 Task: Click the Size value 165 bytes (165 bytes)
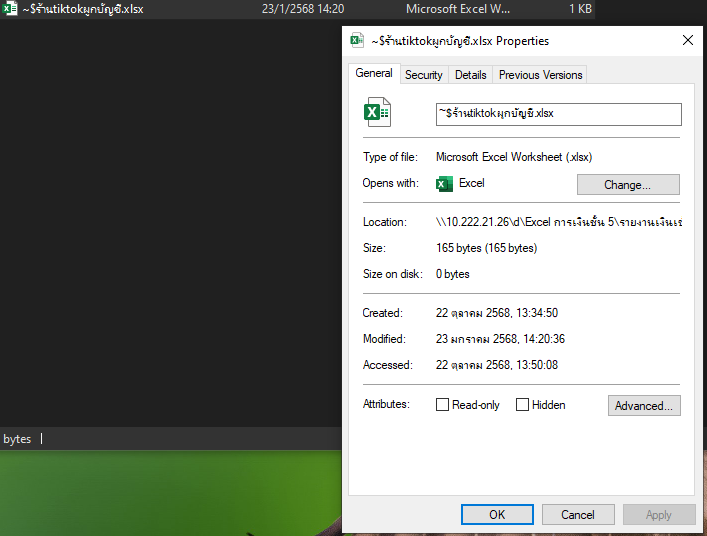[x=486, y=248]
